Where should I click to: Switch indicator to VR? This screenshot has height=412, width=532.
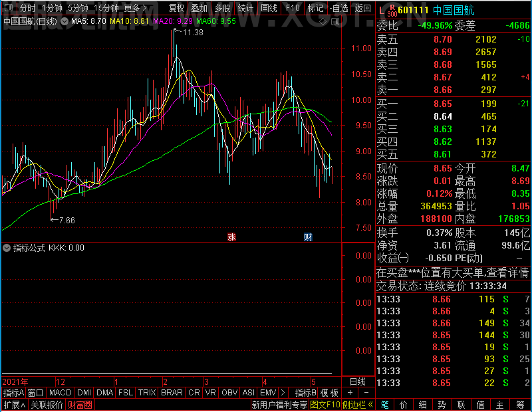(x=210, y=393)
